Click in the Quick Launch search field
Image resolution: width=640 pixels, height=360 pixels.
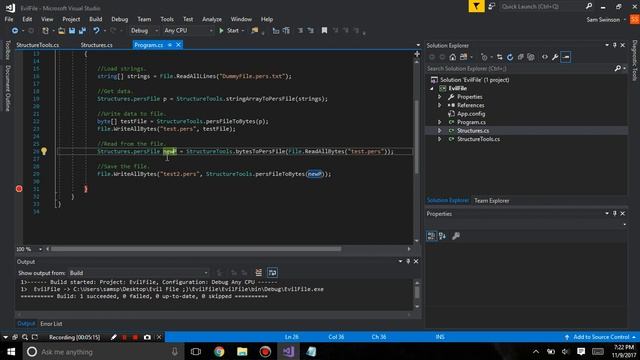click(542, 6)
